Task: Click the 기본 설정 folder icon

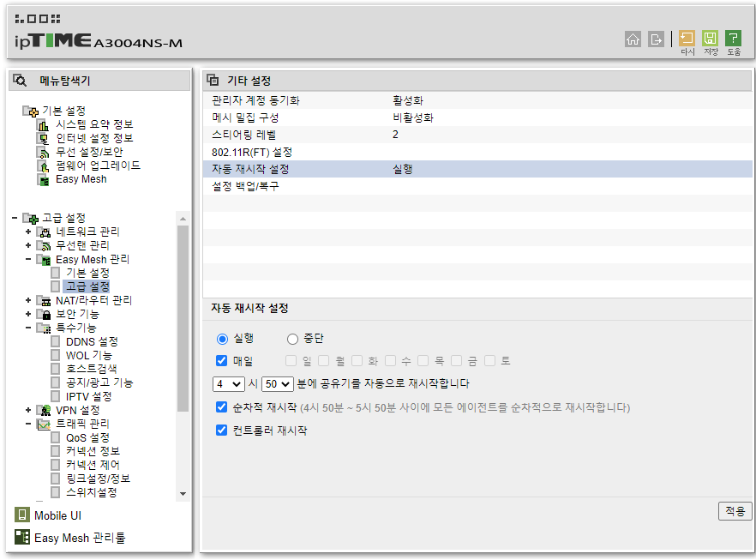Action: pyautogui.click(x=30, y=111)
